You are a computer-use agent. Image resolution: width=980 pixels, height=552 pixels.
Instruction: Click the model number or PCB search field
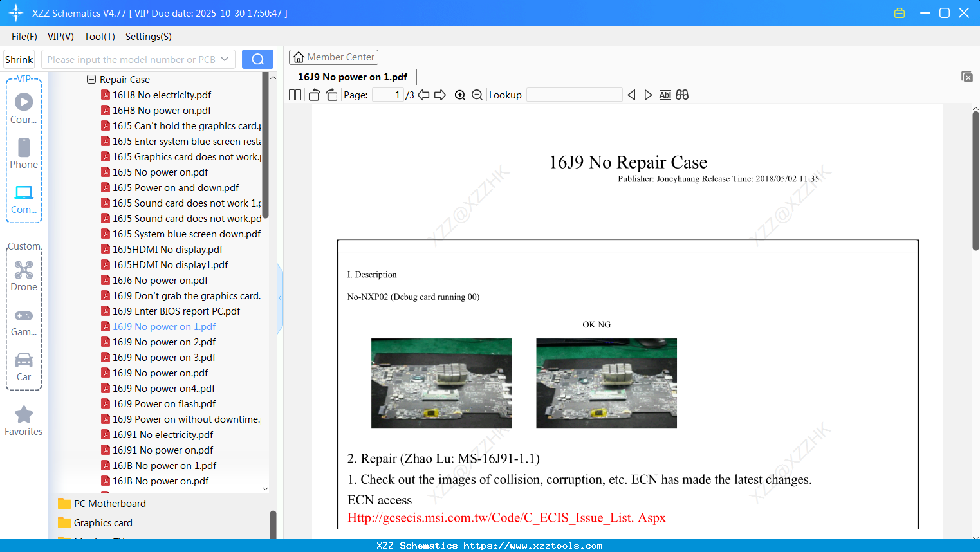tap(131, 59)
